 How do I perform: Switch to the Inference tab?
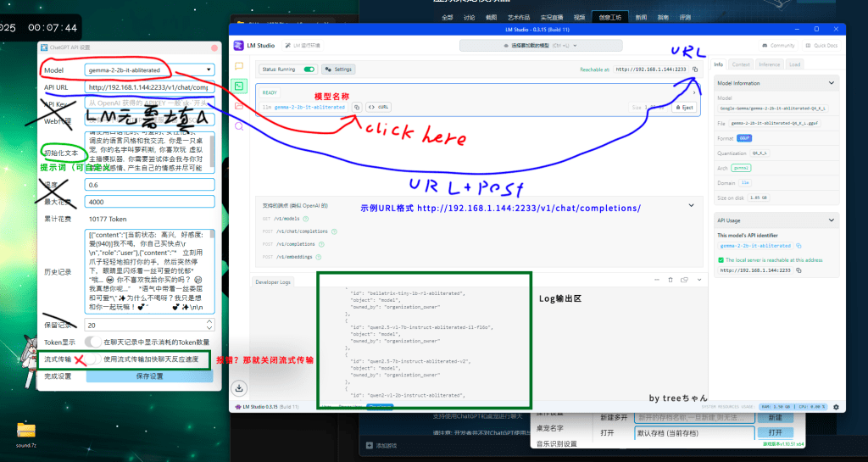[769, 64]
